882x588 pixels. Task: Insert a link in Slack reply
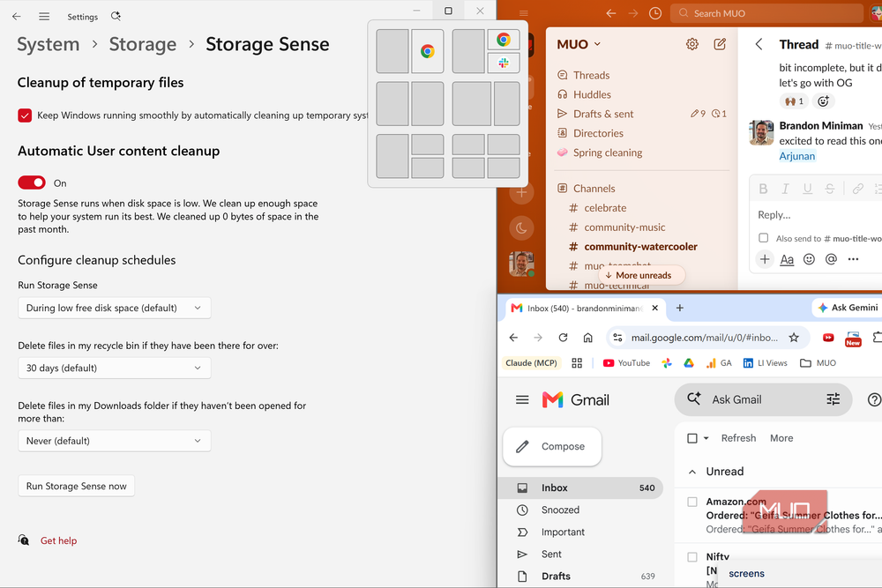[x=857, y=189]
